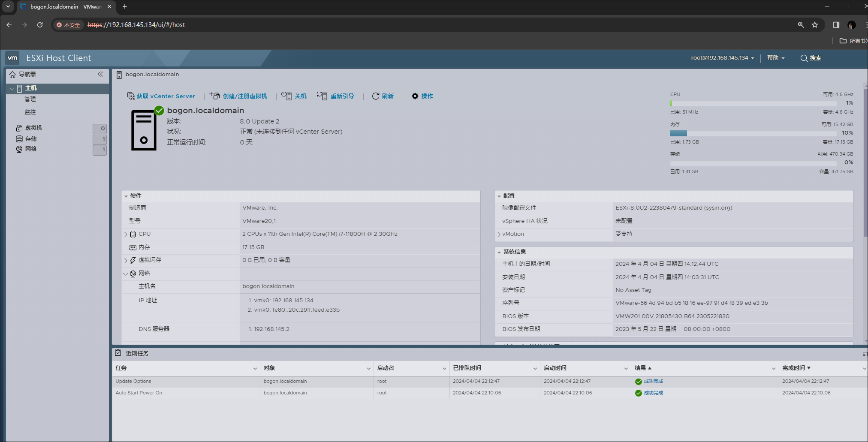The image size is (868, 442).
Task: Click the 获取 vCenter Server link
Action: click(x=166, y=96)
